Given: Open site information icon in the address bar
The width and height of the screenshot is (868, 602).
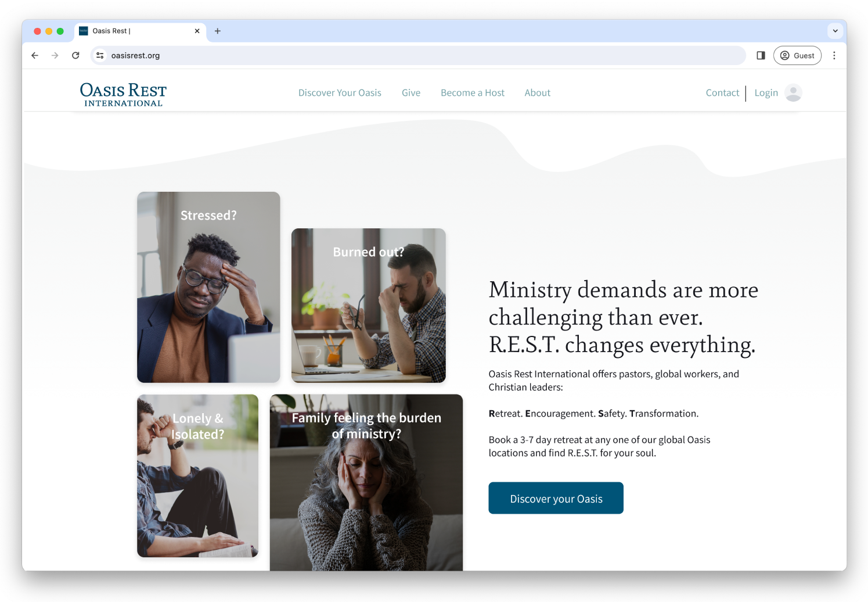Looking at the screenshot, I should click(x=100, y=56).
